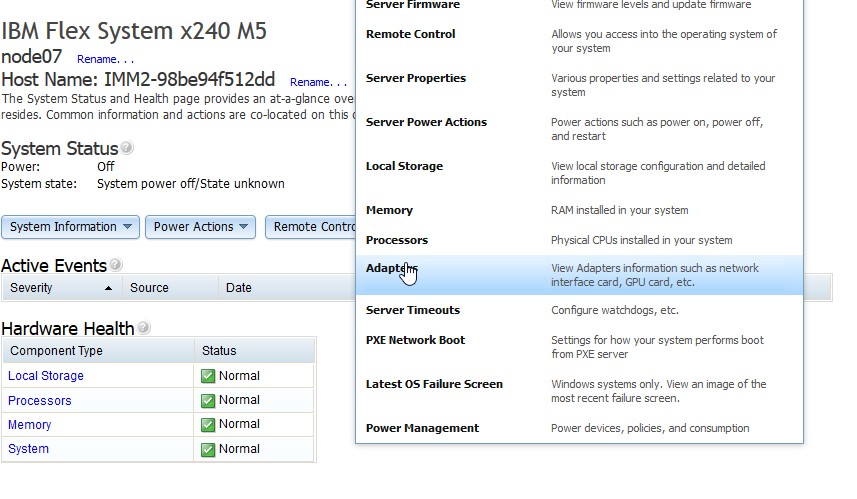This screenshot has width=857, height=499.
Task: Sort by Severity using the arrow indicator
Action: 108,288
